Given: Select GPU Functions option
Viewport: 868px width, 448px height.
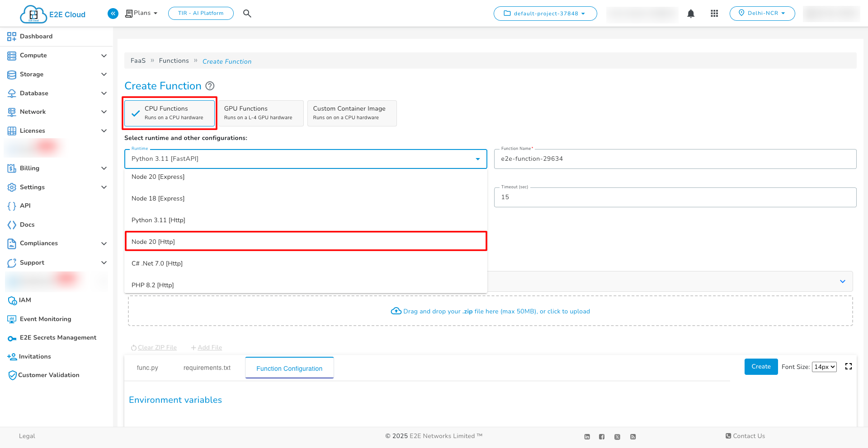Looking at the screenshot, I should [x=261, y=113].
